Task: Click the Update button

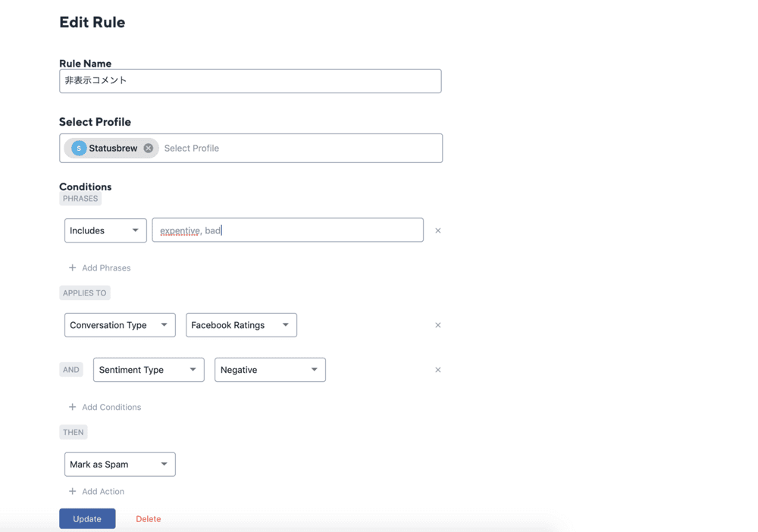Action: click(87, 518)
